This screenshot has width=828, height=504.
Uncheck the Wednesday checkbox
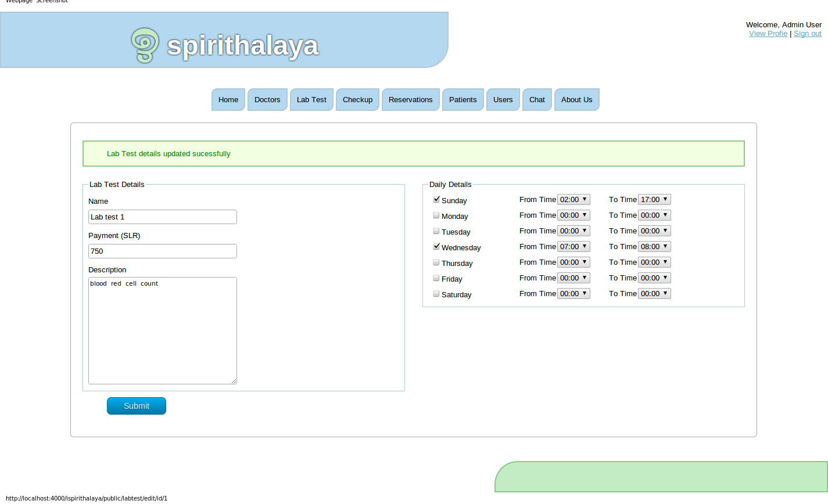(x=436, y=246)
